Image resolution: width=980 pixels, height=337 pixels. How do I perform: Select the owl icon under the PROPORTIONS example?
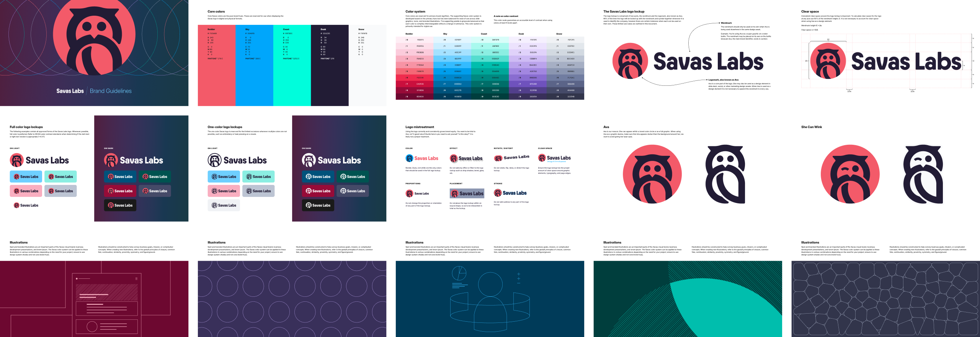tap(409, 193)
